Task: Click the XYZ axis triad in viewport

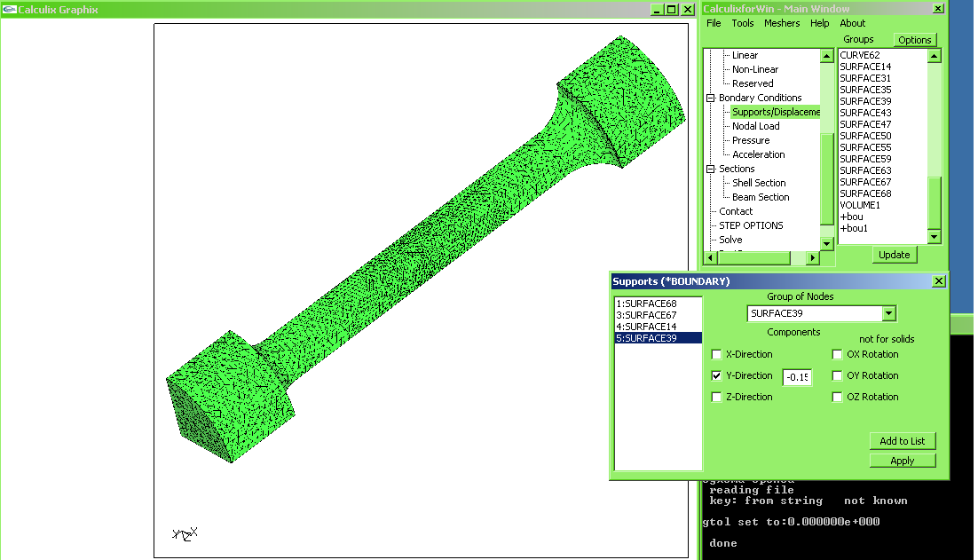Action: click(185, 533)
